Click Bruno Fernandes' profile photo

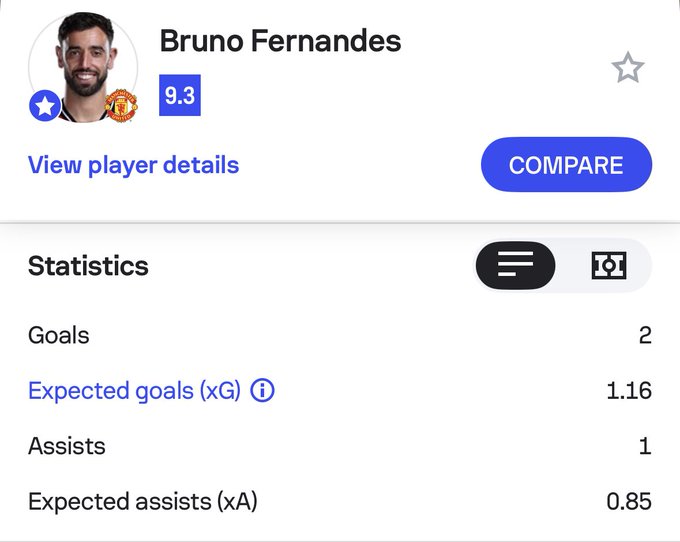(x=82, y=66)
